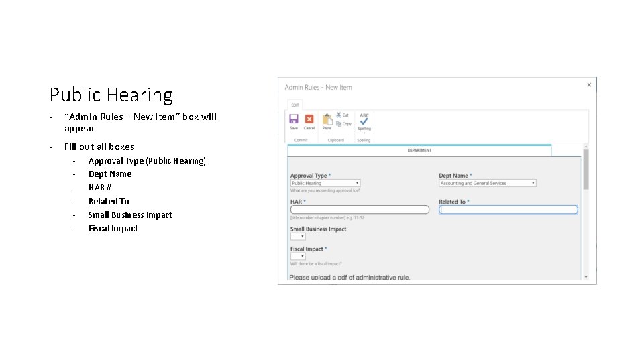Expand the Fiscal Impact dropdown
The image size is (644, 362).
[298, 256]
